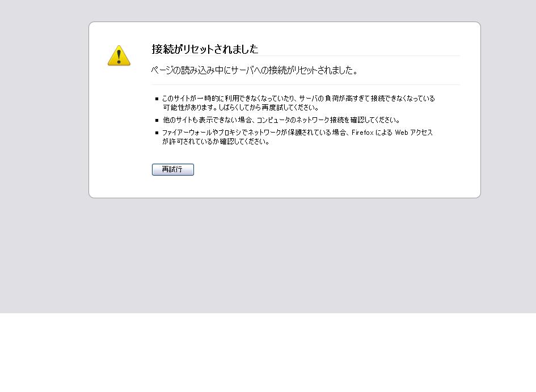This screenshot has width=536, height=392.
Task: Click gray background right of the error panel
Action: coord(509,137)
